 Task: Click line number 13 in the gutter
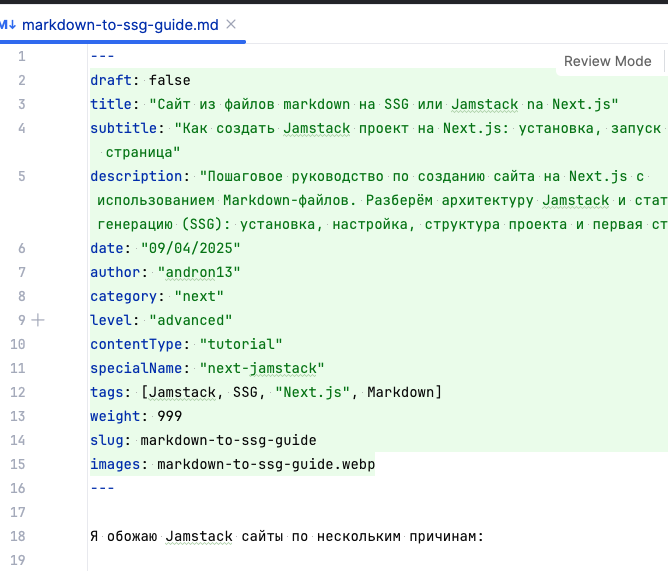point(20,416)
